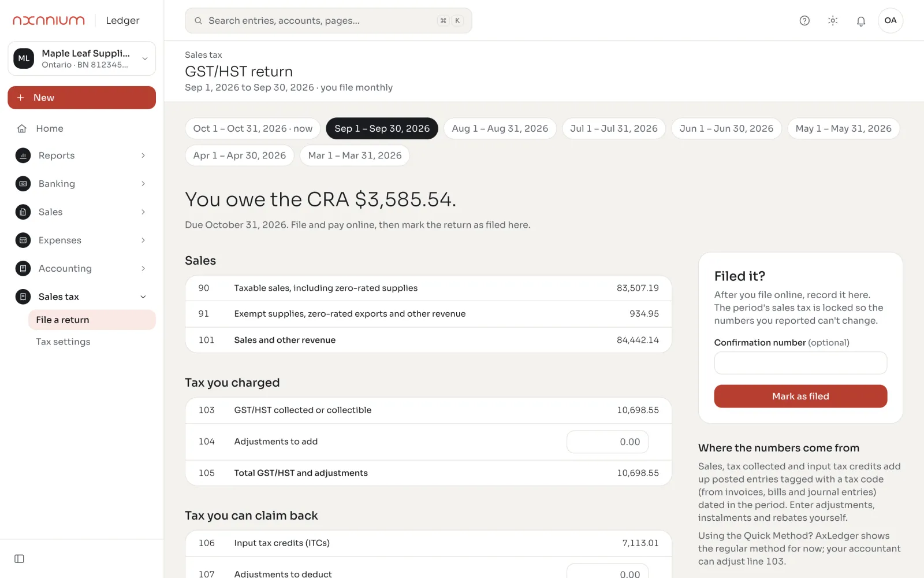
Task: Click the Expenses card icon
Action: click(x=23, y=240)
